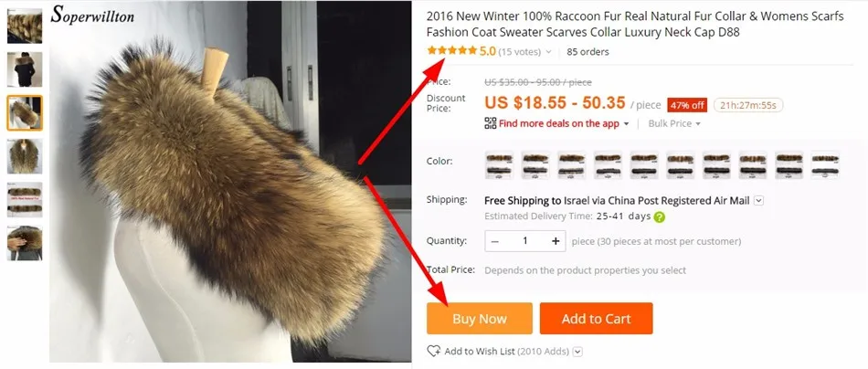View the first product thumbnail image

click(x=25, y=26)
